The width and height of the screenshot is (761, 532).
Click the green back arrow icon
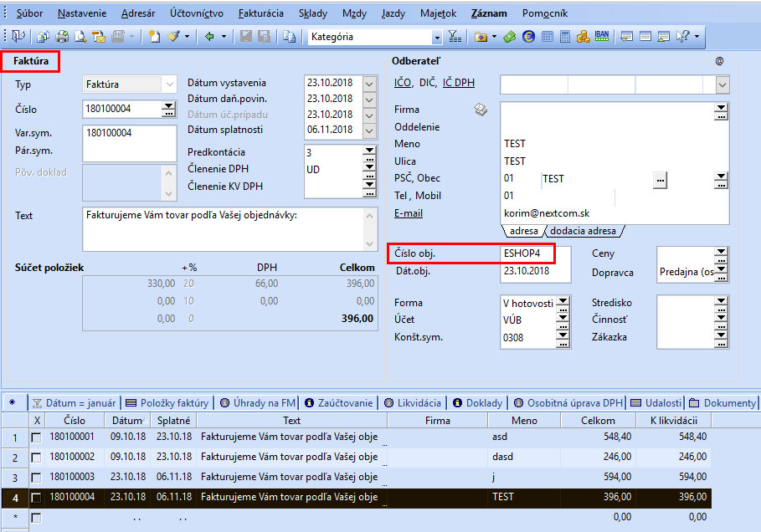(x=209, y=36)
